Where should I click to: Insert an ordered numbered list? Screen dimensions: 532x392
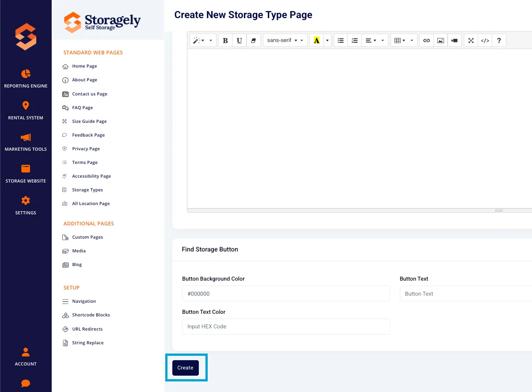[x=354, y=40]
